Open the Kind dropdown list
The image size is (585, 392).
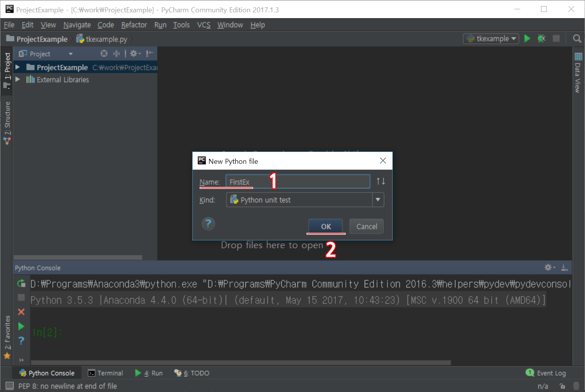tap(378, 200)
